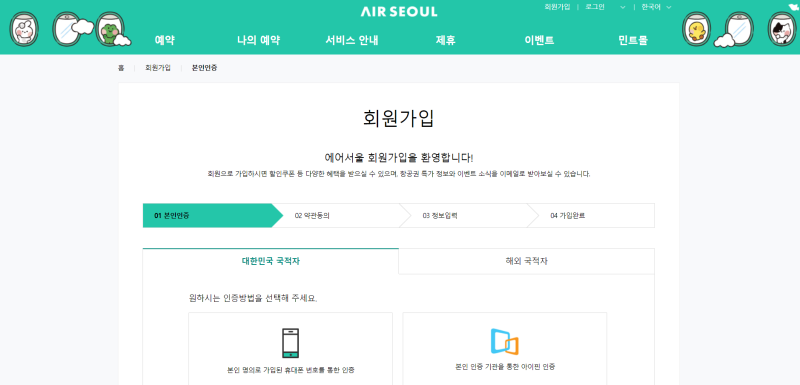Open the 이벤트 menu

point(539,40)
